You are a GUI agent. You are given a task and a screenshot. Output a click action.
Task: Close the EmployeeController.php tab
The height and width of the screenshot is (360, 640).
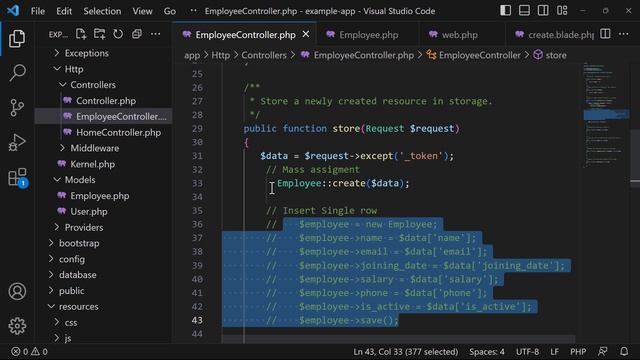(x=306, y=34)
